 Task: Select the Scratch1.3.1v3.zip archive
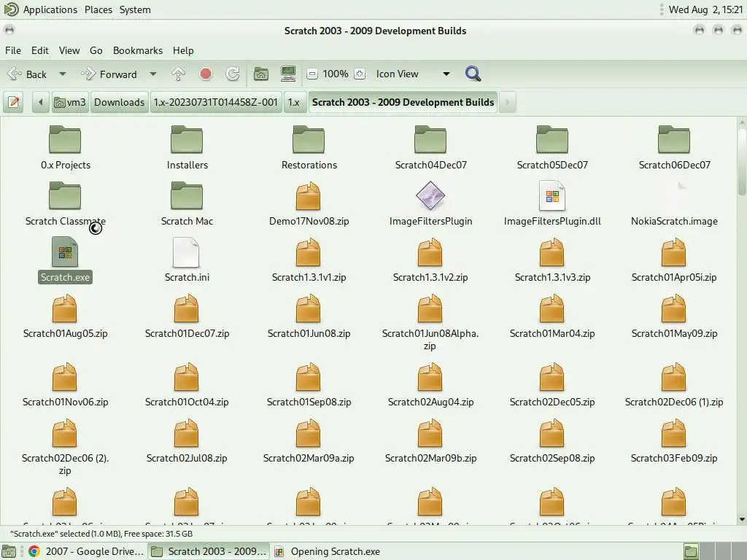[552, 260]
